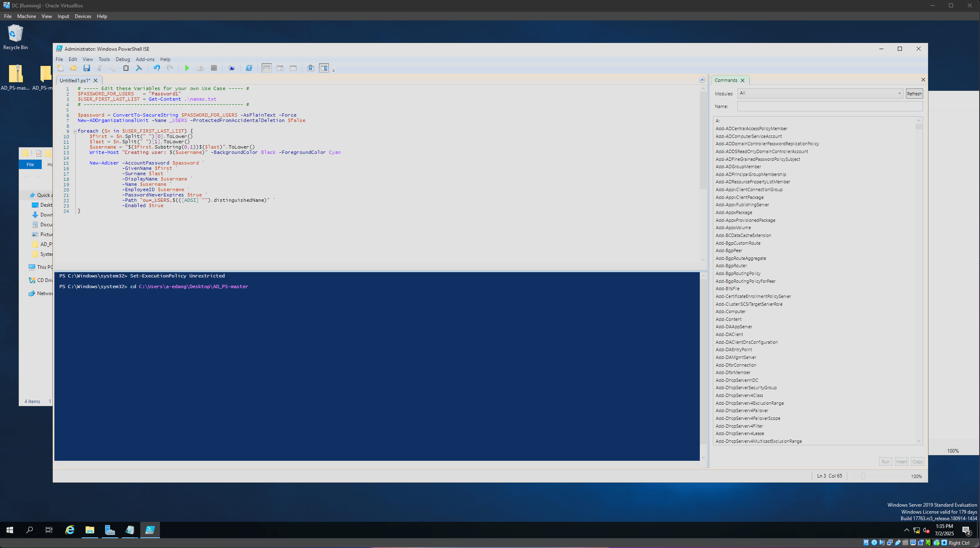Viewport: 980px width, 548px height.
Task: Show hidden tray icons chevron
Action: (907, 530)
